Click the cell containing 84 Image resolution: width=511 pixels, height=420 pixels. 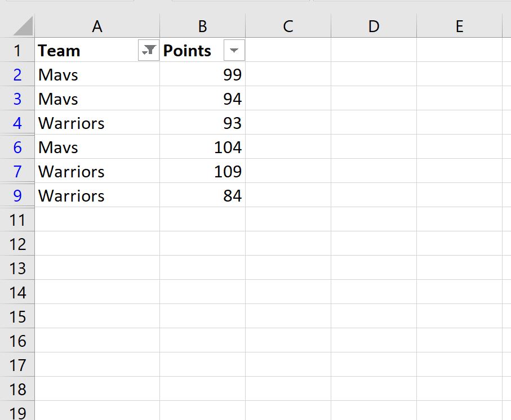pos(202,196)
